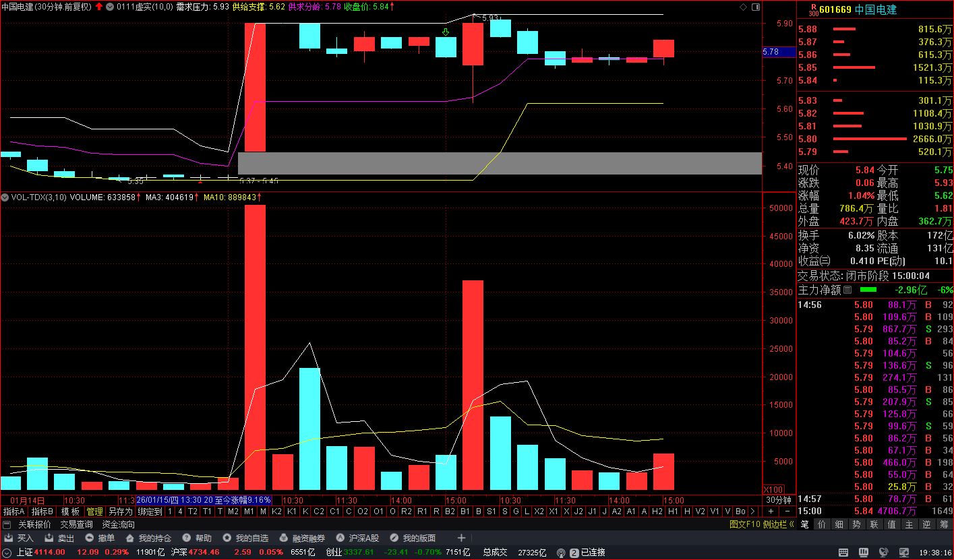Click the network connection signal icon

click(x=561, y=552)
